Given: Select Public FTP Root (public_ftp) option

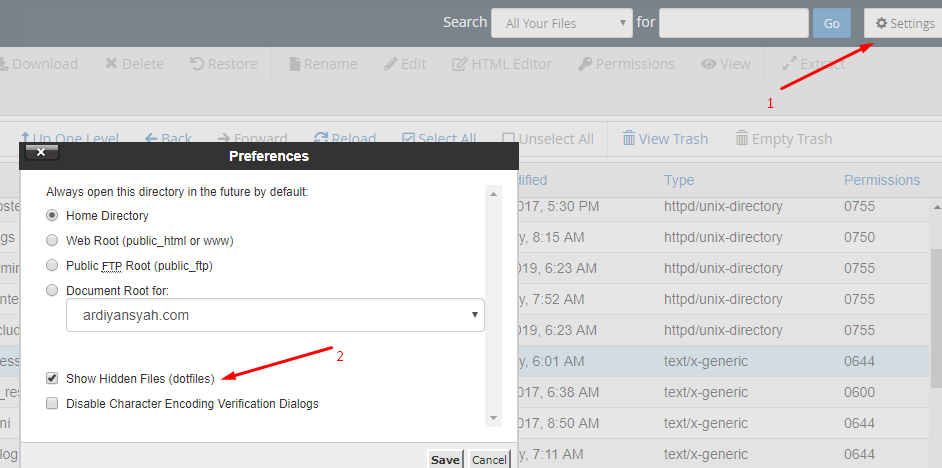Looking at the screenshot, I should pos(53,265).
